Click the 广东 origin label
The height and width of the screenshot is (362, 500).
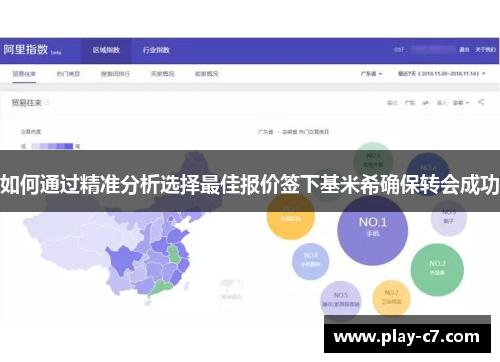pos(410,103)
